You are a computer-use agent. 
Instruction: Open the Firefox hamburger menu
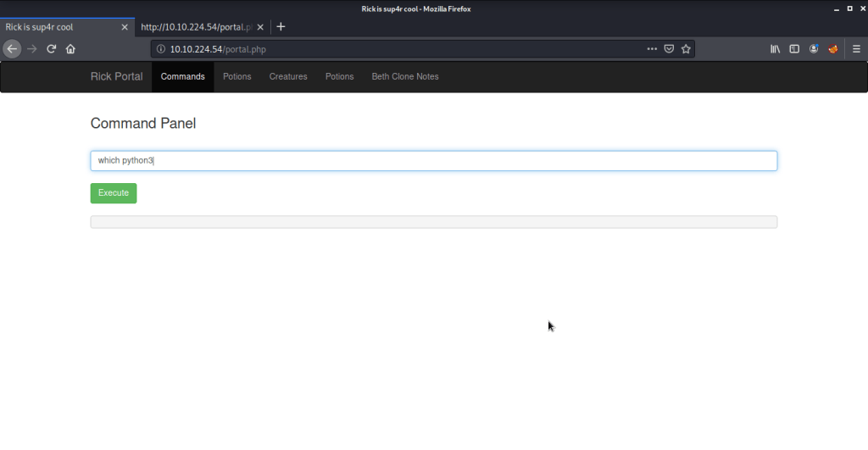pos(855,49)
